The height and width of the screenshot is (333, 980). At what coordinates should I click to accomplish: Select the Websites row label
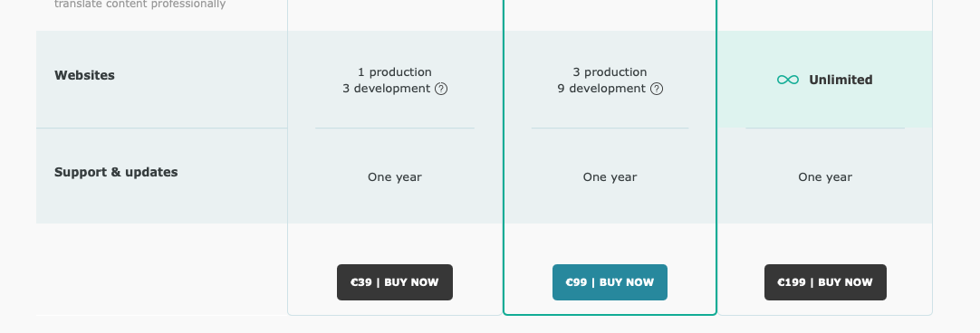pyautogui.click(x=84, y=76)
